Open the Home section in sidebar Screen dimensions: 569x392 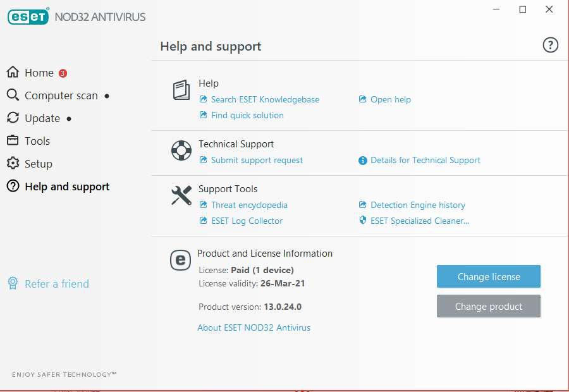point(39,73)
